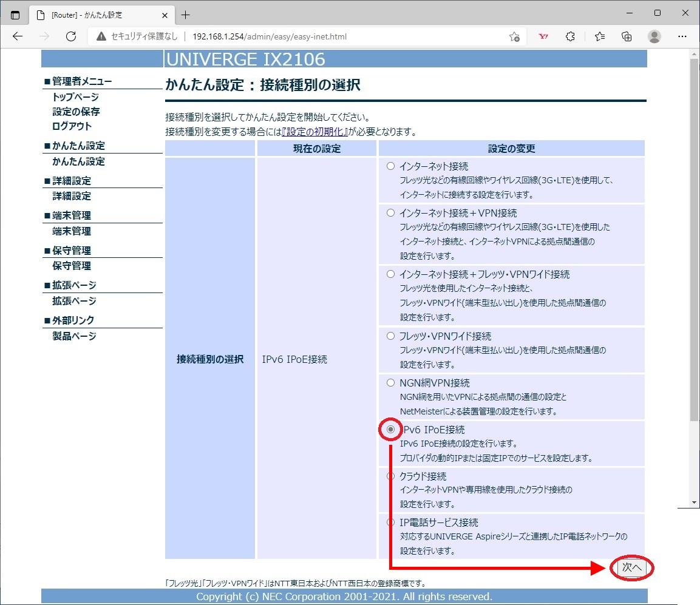
Task: Open かんたん設定 sidebar link
Action: (x=78, y=161)
